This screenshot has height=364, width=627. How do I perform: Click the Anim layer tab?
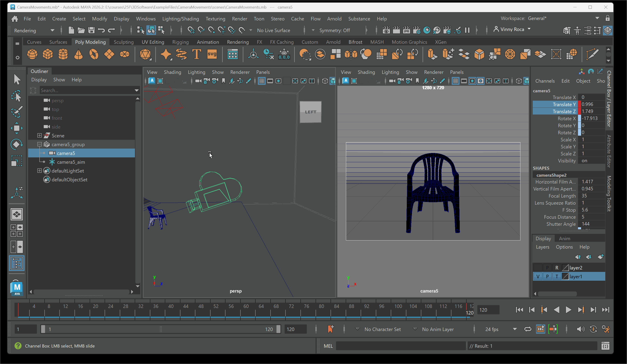pos(564,238)
